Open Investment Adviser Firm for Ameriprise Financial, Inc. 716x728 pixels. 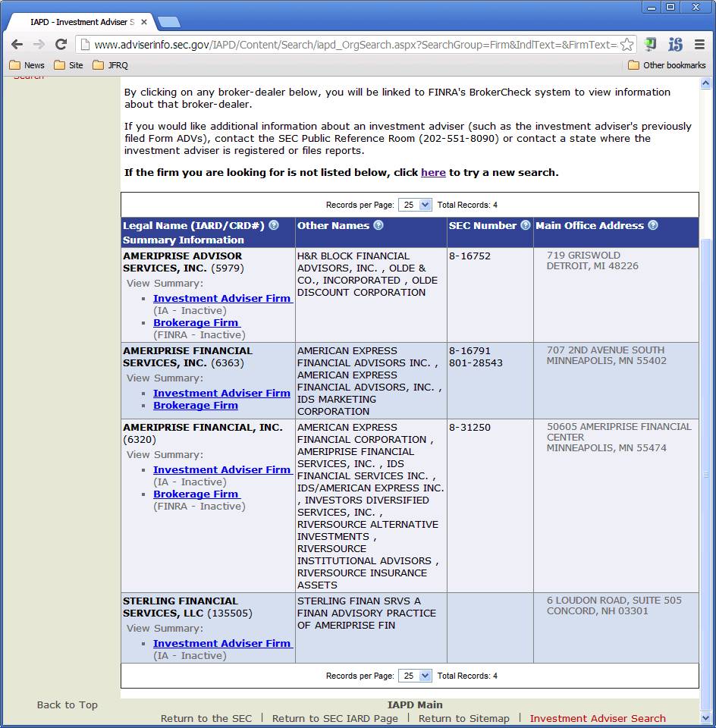coord(222,470)
